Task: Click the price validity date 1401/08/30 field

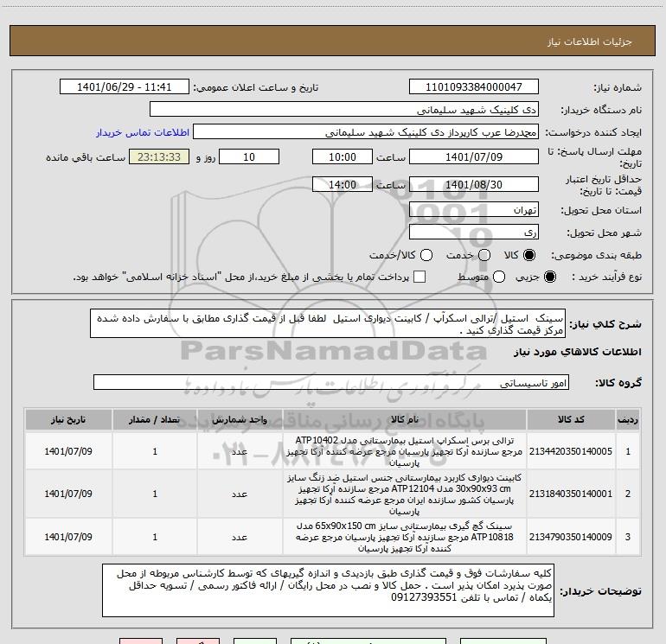Action: 474,184
